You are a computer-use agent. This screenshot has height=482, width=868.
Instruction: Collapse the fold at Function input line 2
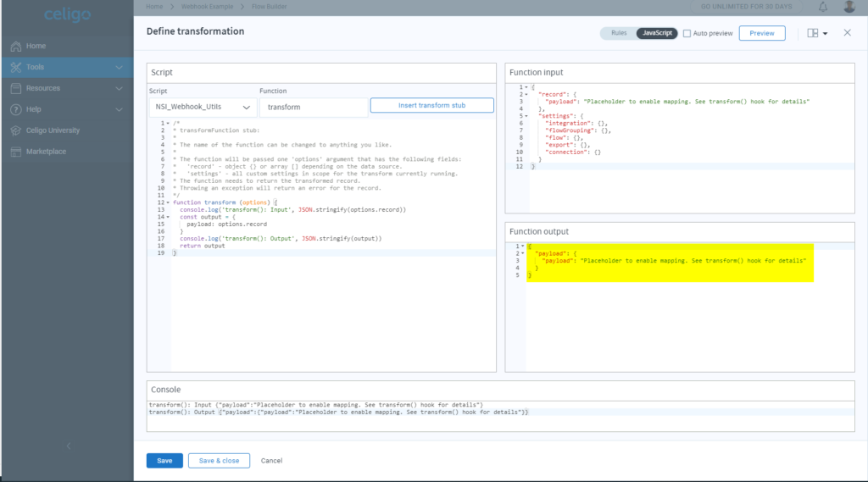pos(526,95)
